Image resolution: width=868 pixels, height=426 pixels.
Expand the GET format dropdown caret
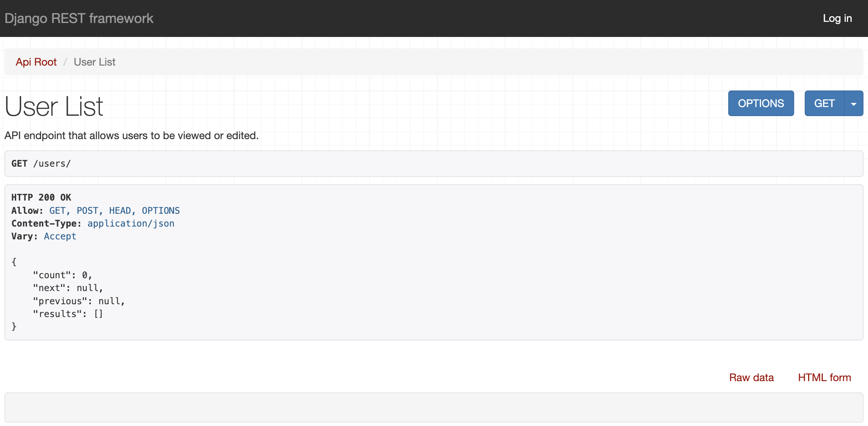pos(854,104)
